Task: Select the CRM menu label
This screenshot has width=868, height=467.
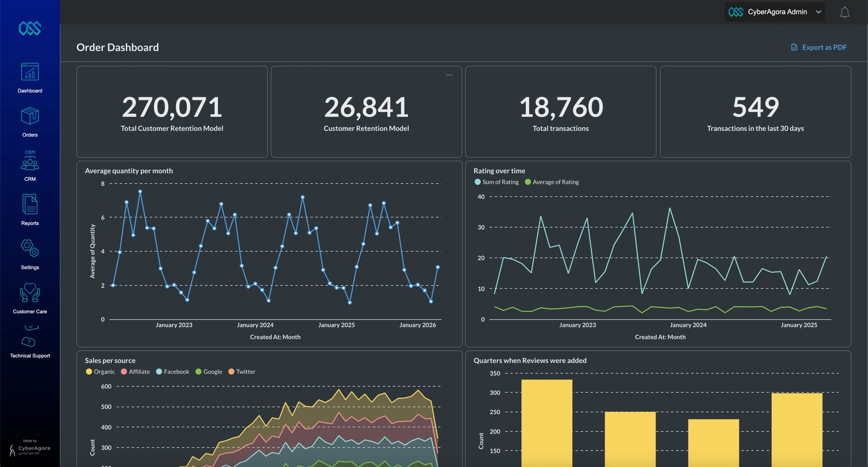Action: [30, 179]
